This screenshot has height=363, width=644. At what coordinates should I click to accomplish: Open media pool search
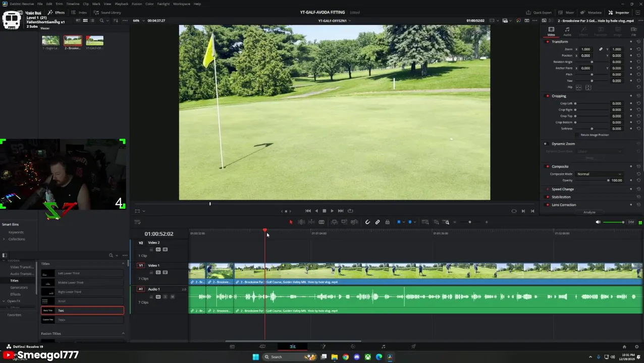coord(101,21)
